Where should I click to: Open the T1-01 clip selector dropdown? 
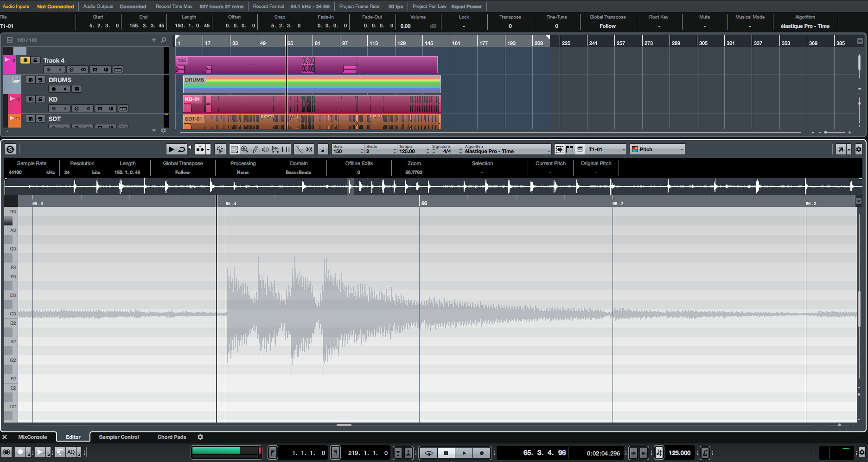click(x=606, y=149)
